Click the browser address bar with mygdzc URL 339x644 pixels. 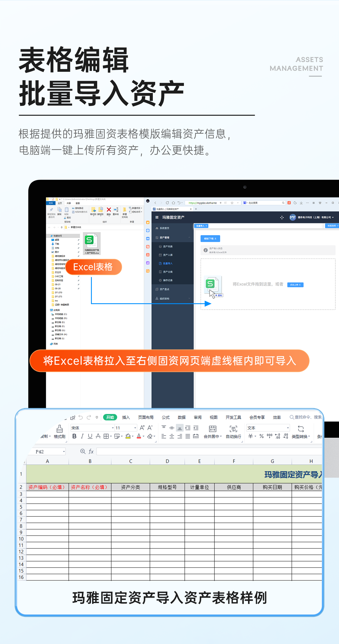tap(212, 203)
